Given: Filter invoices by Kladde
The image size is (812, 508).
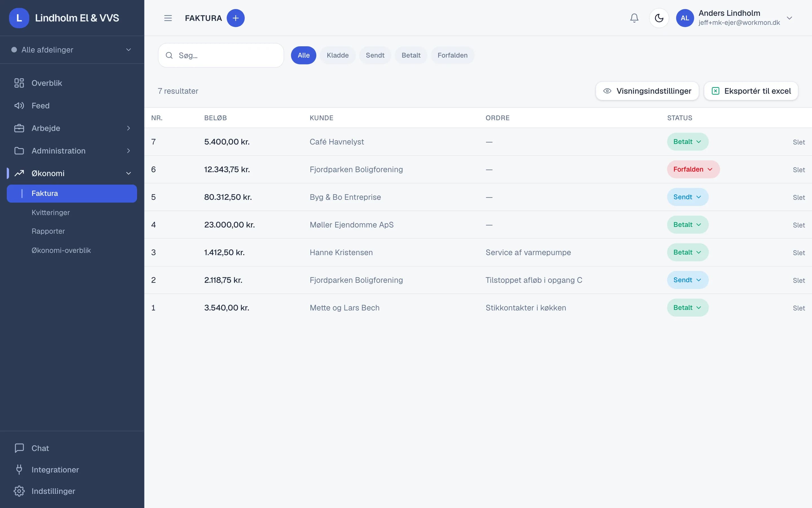Looking at the screenshot, I should 337,55.
